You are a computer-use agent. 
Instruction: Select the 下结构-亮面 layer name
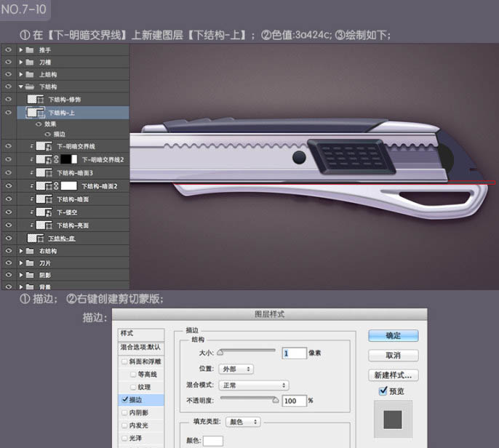point(73,225)
